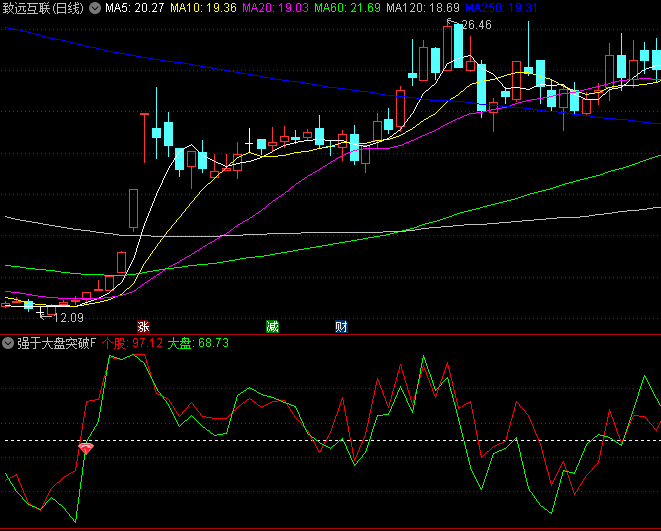Viewport: 661px width, 531px height.
Task: Click the blue 财 event marker
Action: [341, 327]
